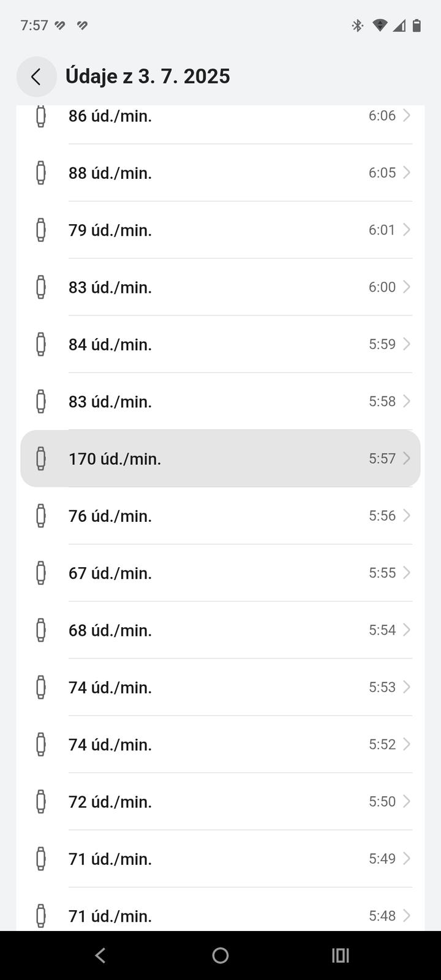Open the 76 úd./min. reading at 5:56
This screenshot has height=980, width=441.
click(x=221, y=516)
